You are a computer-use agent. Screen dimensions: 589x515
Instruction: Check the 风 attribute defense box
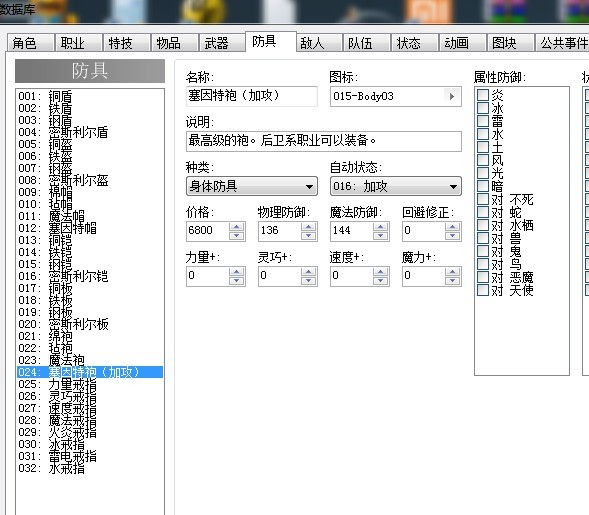(x=483, y=160)
